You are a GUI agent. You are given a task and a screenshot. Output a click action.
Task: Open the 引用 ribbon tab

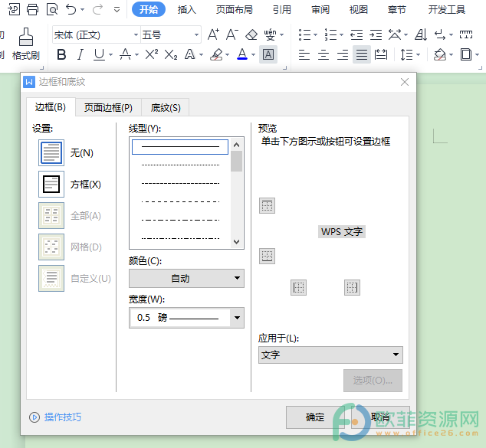pyautogui.click(x=282, y=10)
